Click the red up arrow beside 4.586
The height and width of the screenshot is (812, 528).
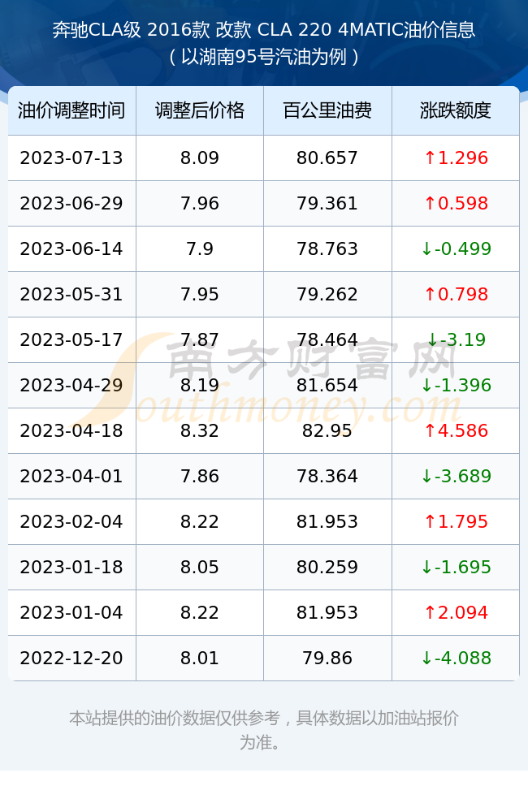[x=430, y=431]
